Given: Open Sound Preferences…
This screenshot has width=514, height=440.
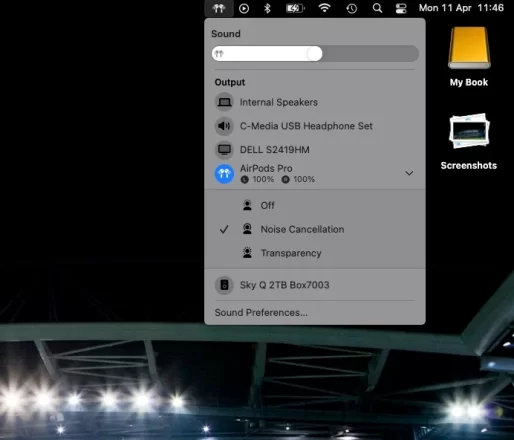Looking at the screenshot, I should [x=261, y=313].
